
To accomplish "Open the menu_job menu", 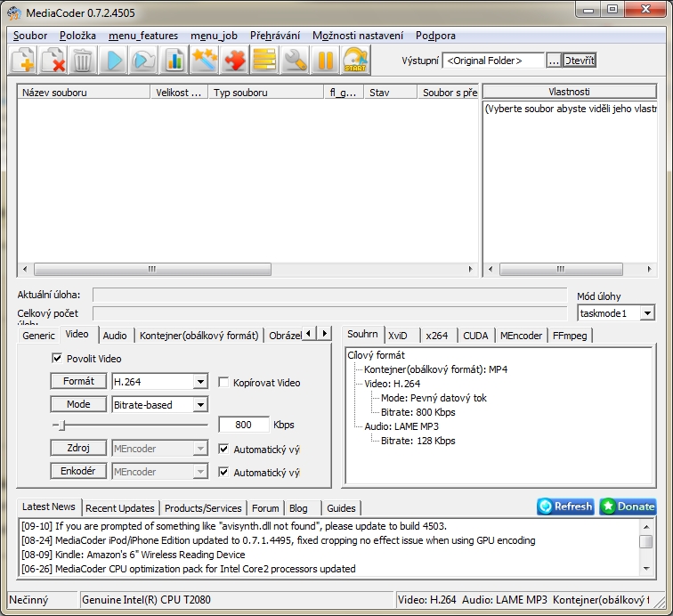I will pos(214,36).
